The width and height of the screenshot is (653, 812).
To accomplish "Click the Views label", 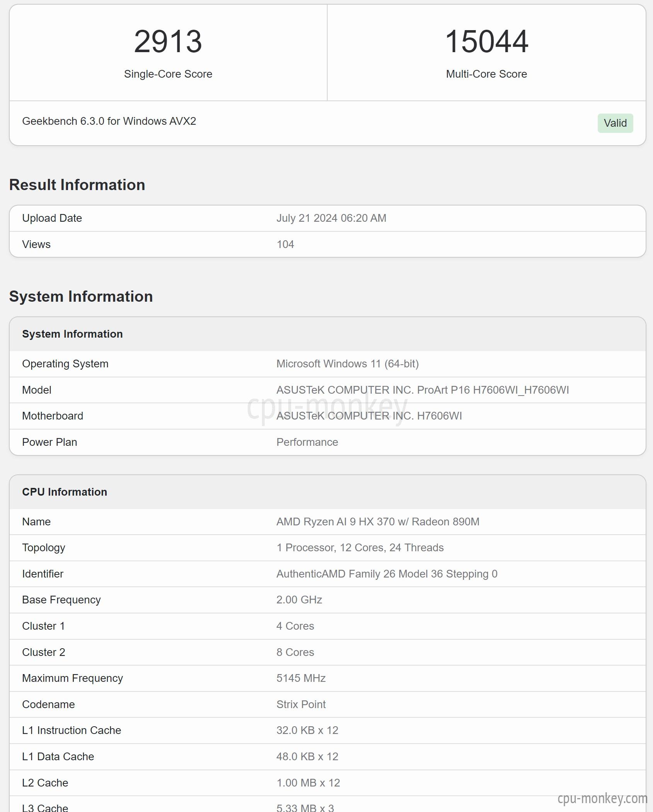I will point(36,244).
